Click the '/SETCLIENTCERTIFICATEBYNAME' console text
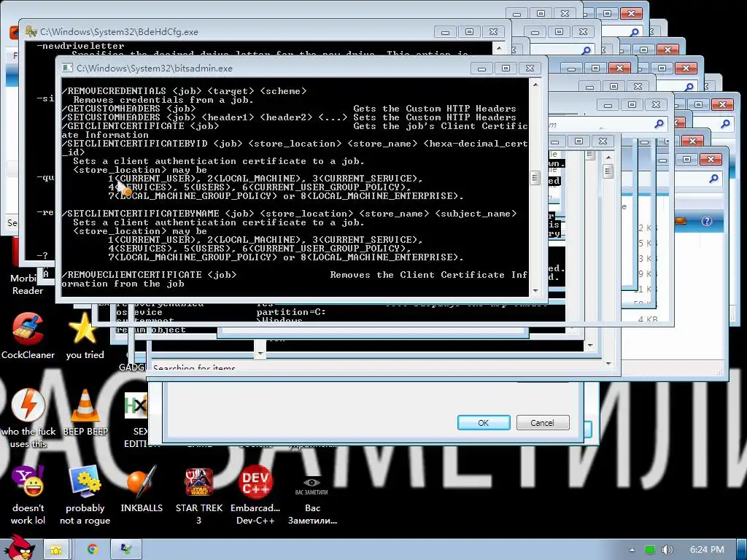 click(141, 214)
